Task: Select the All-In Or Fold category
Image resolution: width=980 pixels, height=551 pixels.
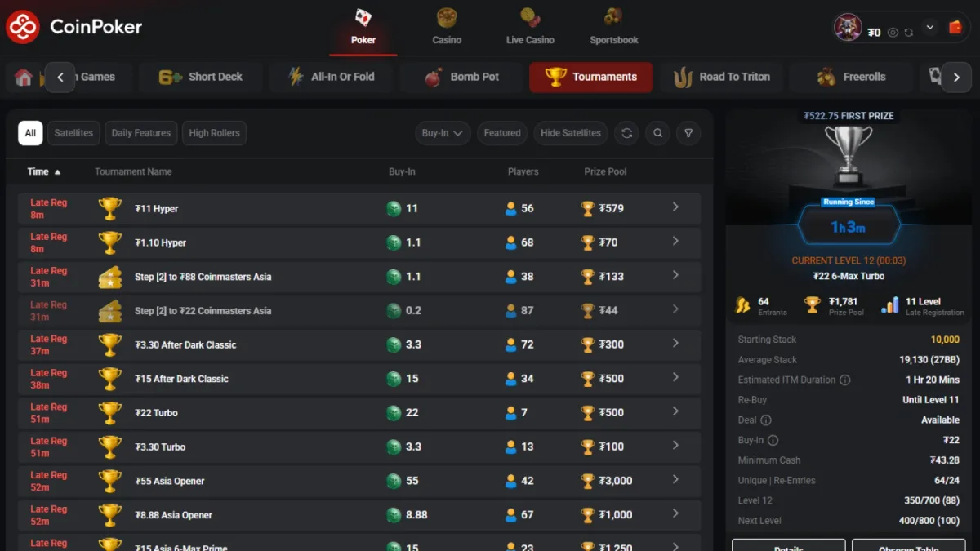Action: 332,77
